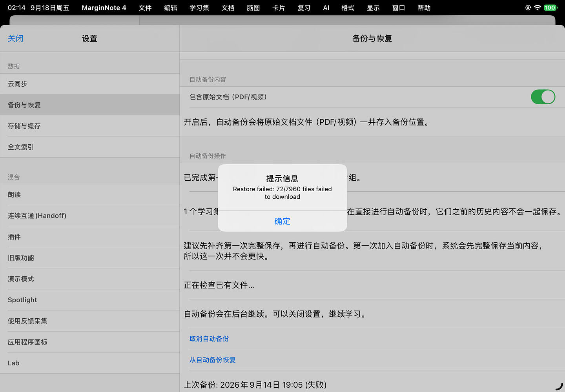
Task: Open 帮助 menu in menu bar
Action: tap(424, 7)
